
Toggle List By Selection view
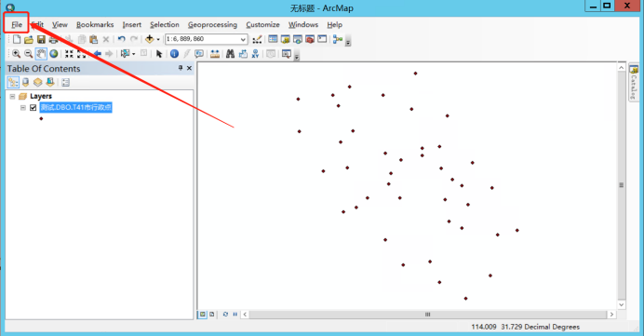(x=50, y=83)
